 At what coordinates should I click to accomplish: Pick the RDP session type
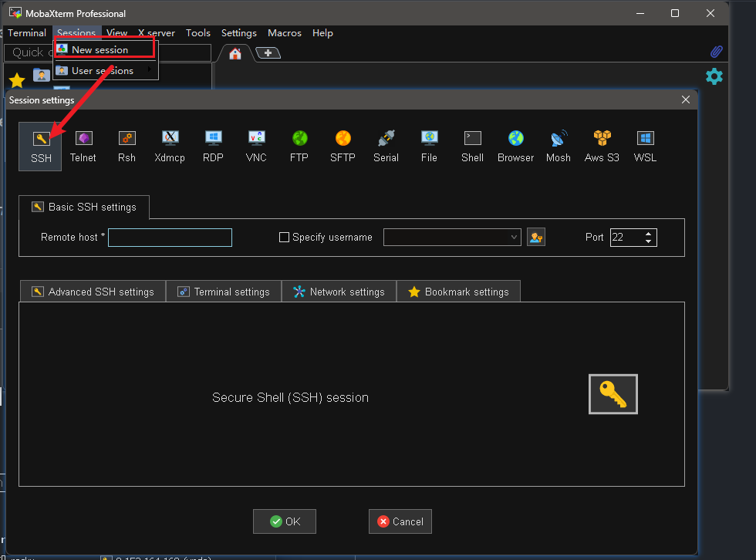click(x=213, y=147)
